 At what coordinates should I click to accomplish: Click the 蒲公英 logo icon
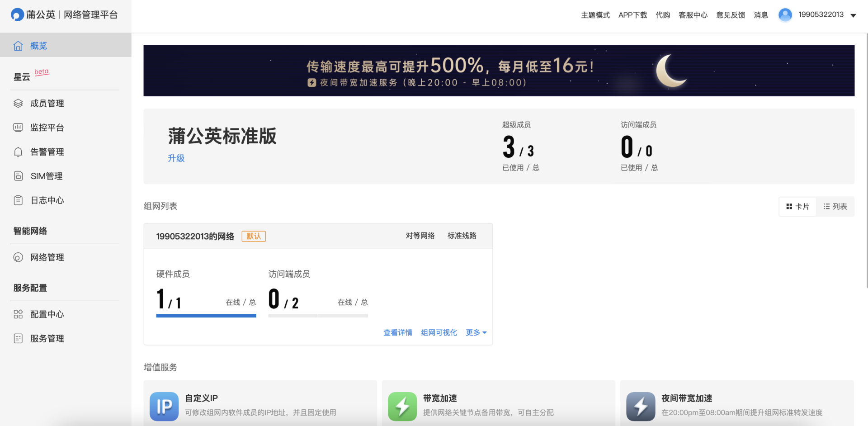(17, 14)
